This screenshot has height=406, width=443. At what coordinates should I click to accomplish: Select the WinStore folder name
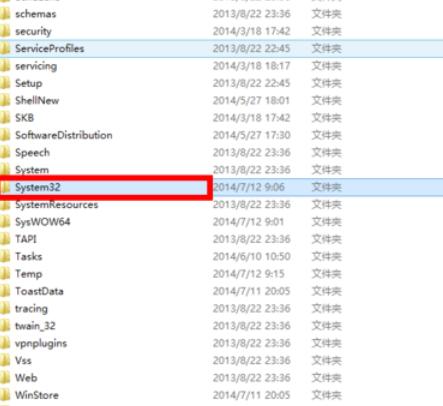pyautogui.click(x=37, y=395)
